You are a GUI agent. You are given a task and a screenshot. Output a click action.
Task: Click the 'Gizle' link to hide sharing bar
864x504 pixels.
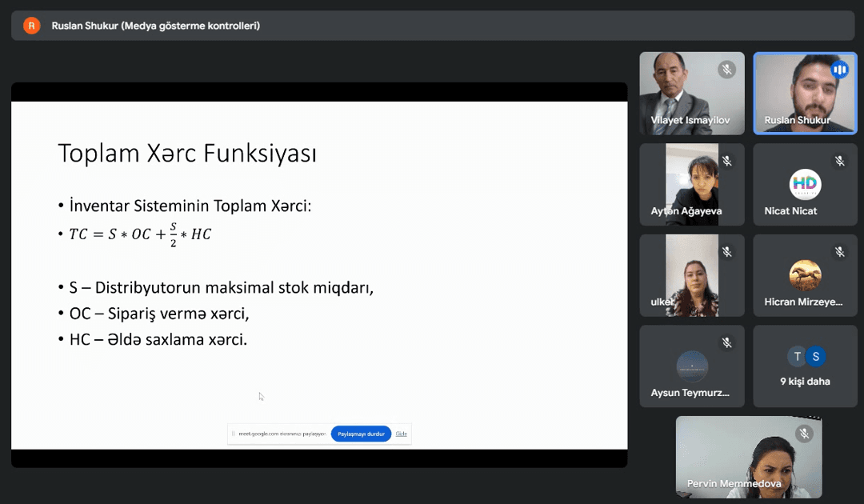(x=401, y=434)
